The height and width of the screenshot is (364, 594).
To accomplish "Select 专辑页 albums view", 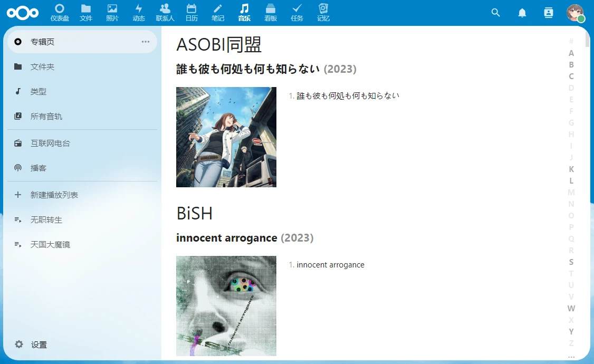I will [x=82, y=42].
